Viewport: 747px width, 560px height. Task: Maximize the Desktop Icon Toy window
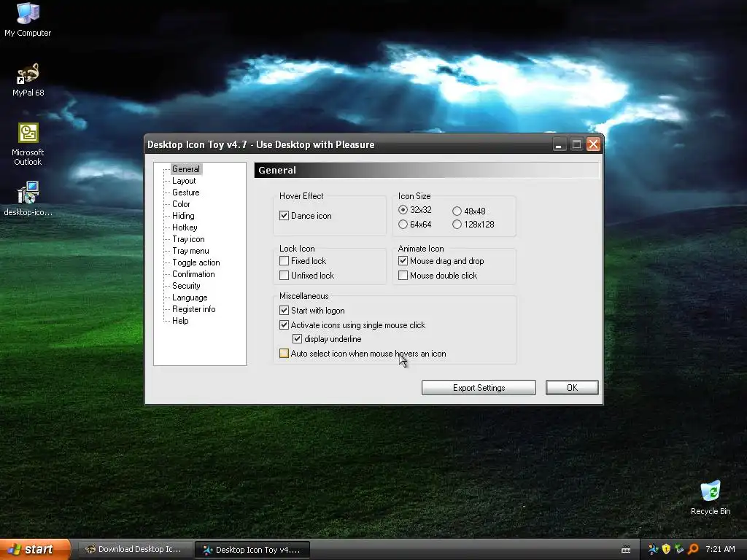tap(576, 144)
